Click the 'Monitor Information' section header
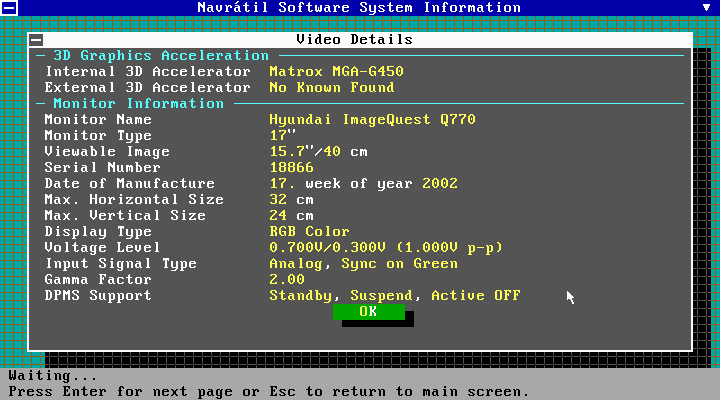Screen dimensions: 720x400 139,104
